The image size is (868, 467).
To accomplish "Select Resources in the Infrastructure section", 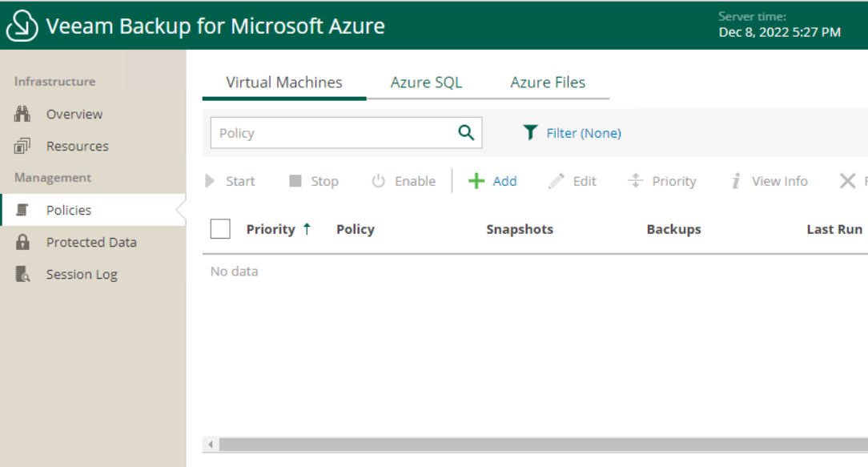I will click(x=78, y=146).
